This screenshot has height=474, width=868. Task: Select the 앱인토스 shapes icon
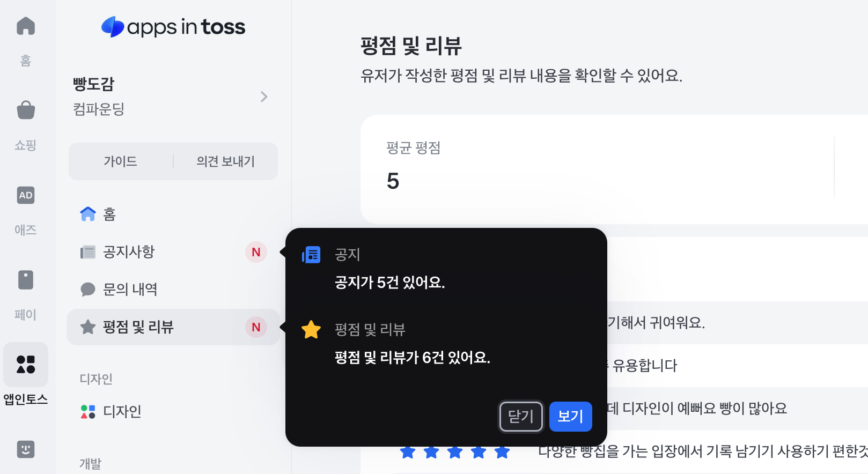click(26, 365)
